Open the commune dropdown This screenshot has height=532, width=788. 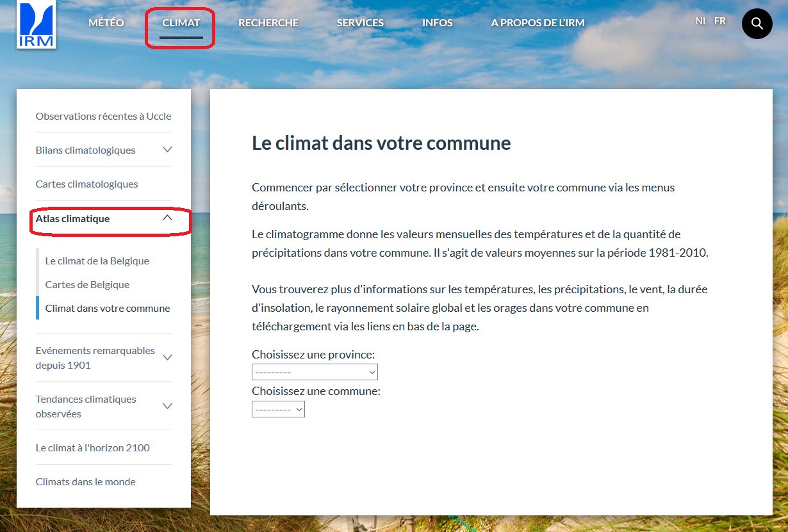pos(278,409)
